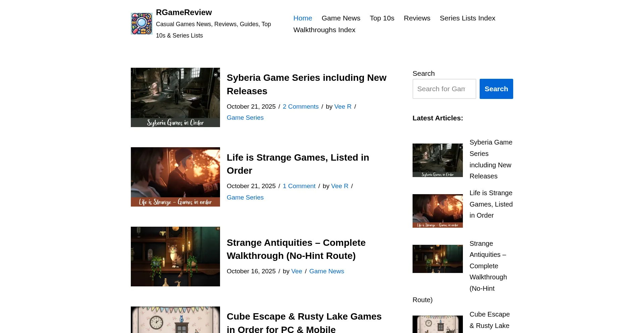Go to the Top 10s page
This screenshot has height=333, width=644.
point(382,18)
